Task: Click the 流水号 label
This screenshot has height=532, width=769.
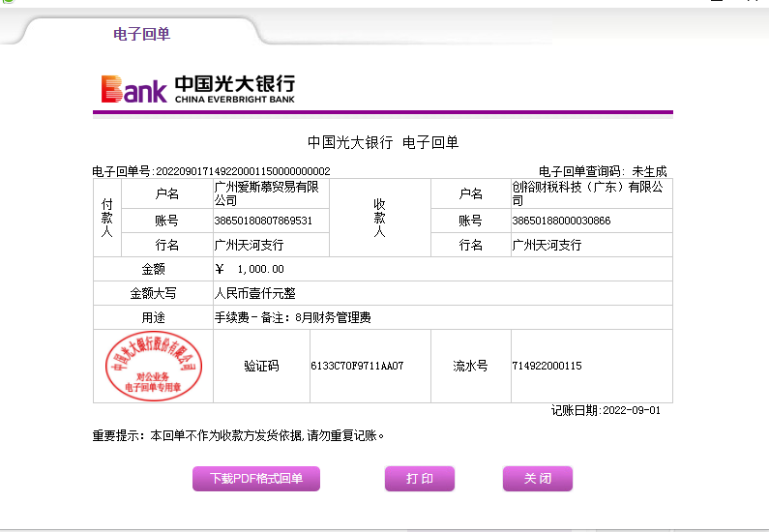Action: [x=470, y=366]
